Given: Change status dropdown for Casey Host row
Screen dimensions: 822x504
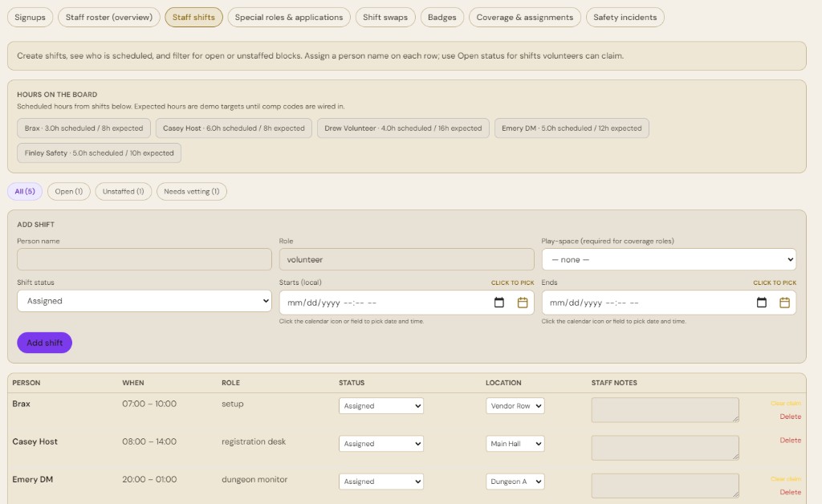Looking at the screenshot, I should (381, 443).
